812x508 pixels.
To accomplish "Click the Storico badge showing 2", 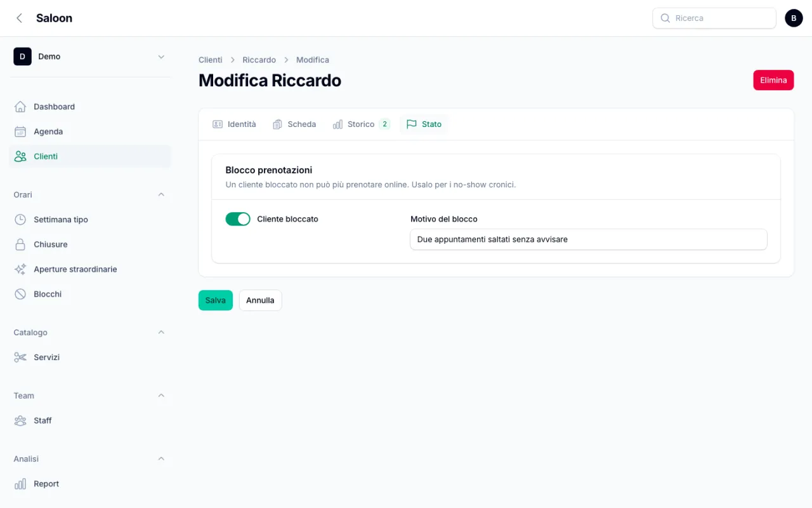I will coord(384,124).
